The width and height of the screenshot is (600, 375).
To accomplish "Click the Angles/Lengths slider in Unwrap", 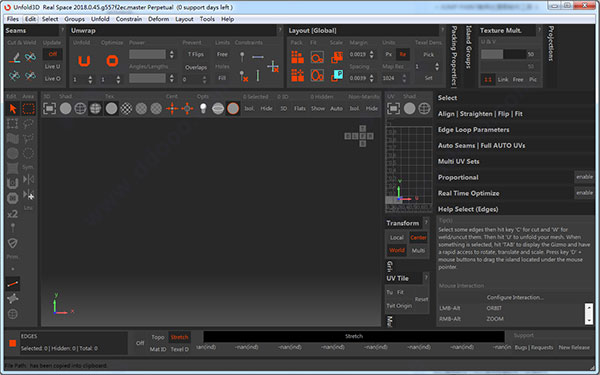I will pyautogui.click(x=147, y=78).
